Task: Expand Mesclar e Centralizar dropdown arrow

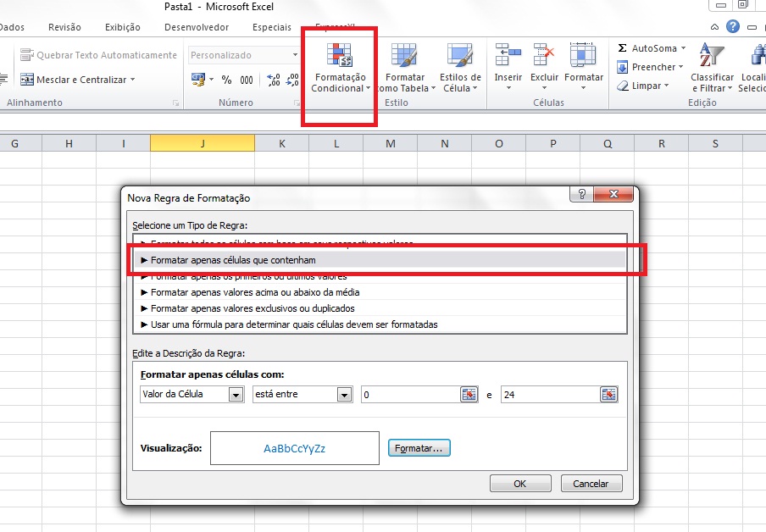Action: point(132,79)
